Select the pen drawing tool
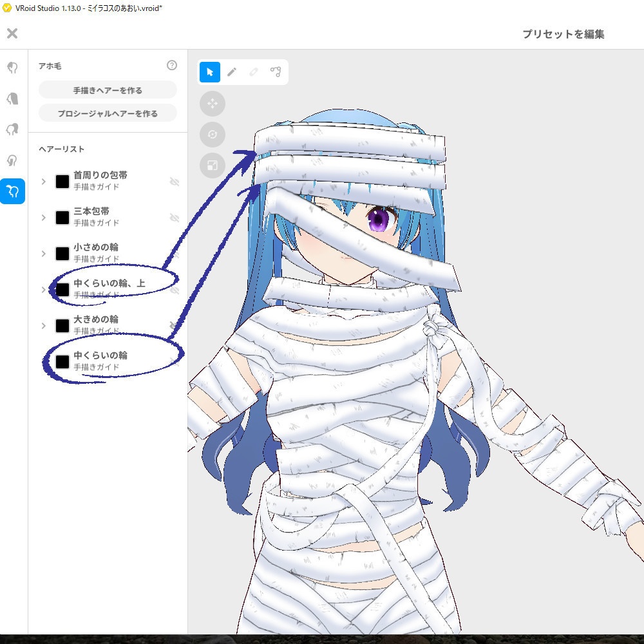This screenshot has width=644, height=644. pos(232,72)
